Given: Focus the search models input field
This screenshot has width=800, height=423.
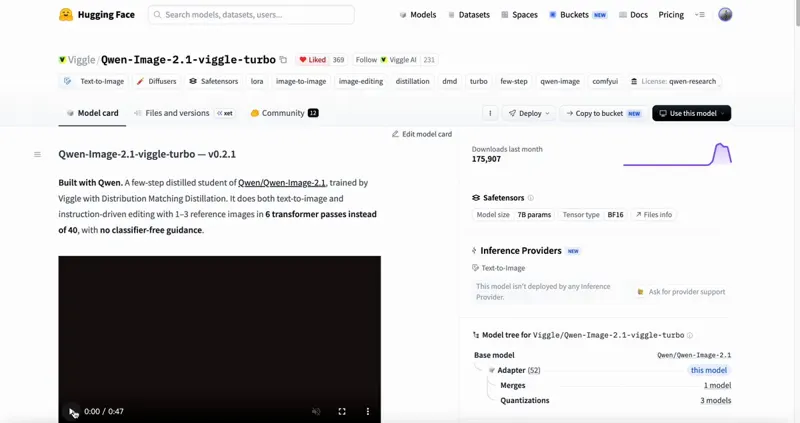Looking at the screenshot, I should [251, 15].
